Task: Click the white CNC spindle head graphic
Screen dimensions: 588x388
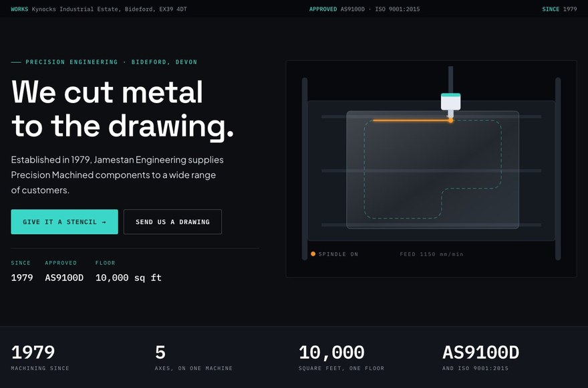Action: pos(450,102)
